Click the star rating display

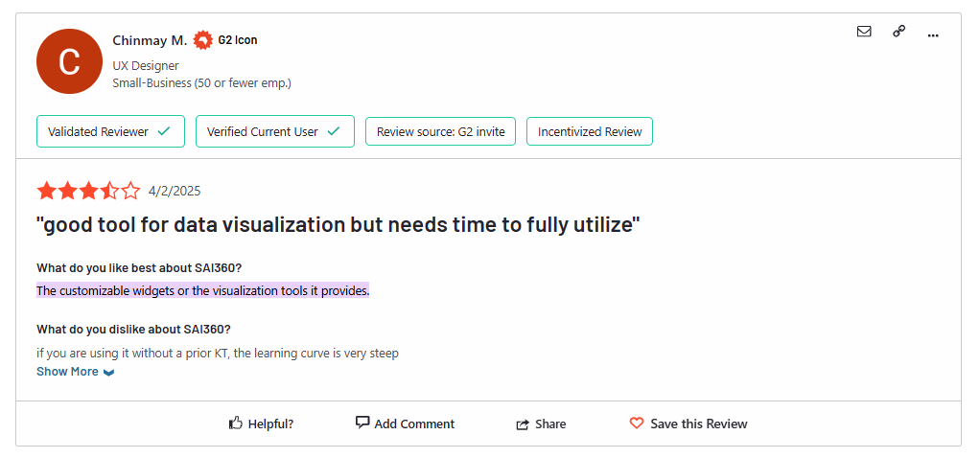(88, 191)
